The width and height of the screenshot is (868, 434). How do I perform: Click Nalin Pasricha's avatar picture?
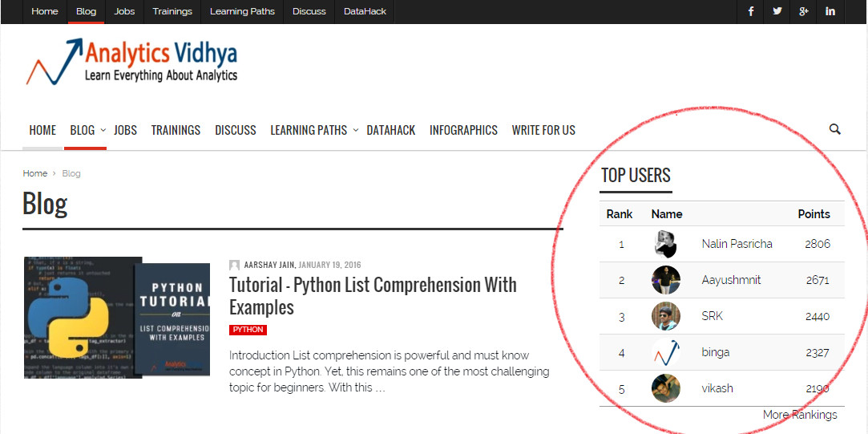click(666, 244)
